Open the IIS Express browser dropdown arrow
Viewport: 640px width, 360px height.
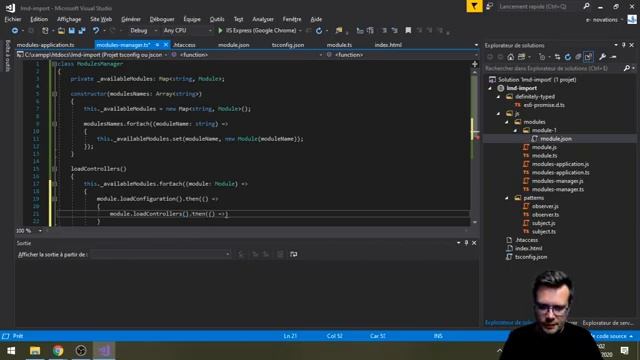[300, 31]
